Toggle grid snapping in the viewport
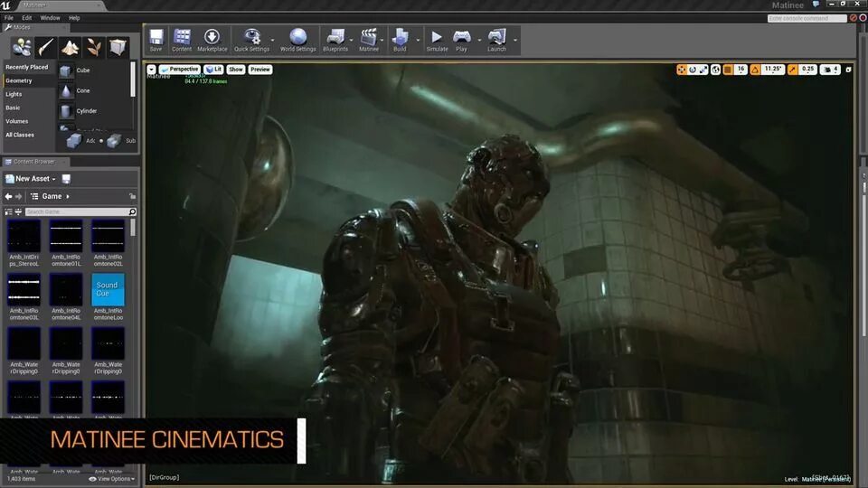The width and height of the screenshot is (868, 488). click(x=728, y=70)
